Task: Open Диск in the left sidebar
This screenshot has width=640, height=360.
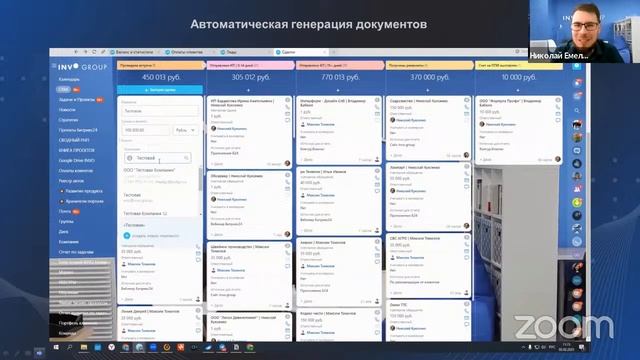Action: pos(63,232)
